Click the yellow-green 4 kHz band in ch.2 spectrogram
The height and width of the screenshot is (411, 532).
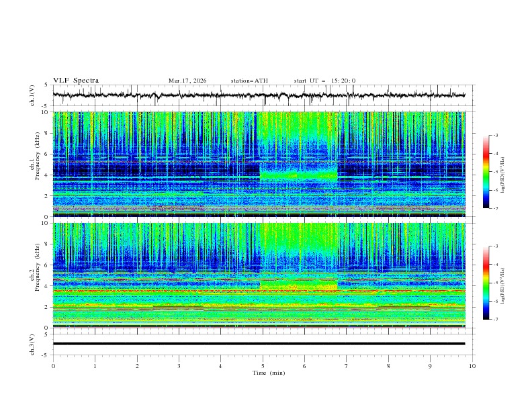pos(298,285)
